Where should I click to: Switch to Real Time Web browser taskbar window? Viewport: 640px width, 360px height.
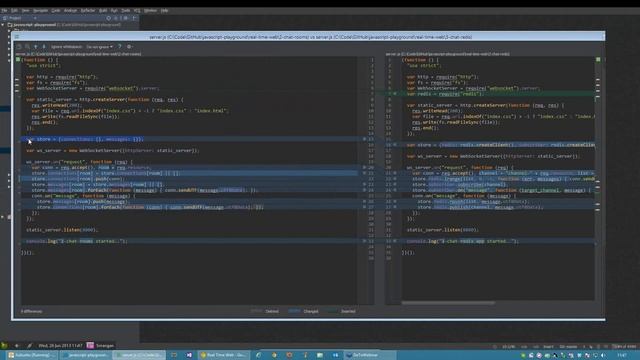tap(223, 355)
